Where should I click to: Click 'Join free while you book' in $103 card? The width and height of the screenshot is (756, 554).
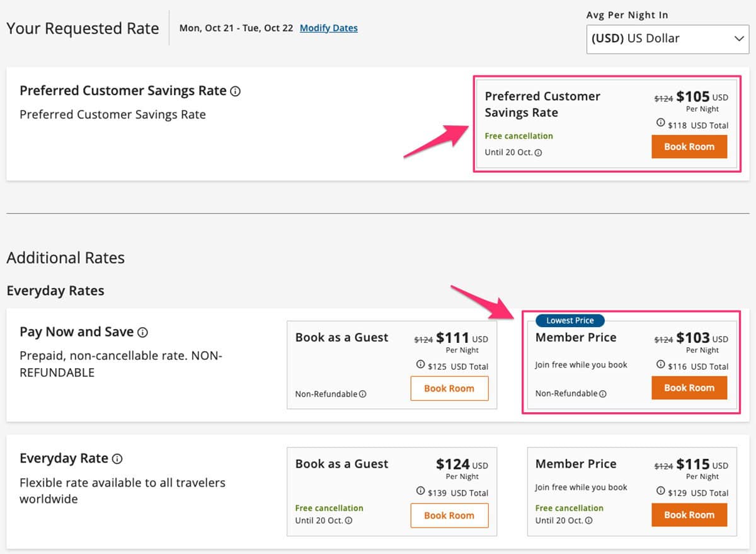point(581,365)
